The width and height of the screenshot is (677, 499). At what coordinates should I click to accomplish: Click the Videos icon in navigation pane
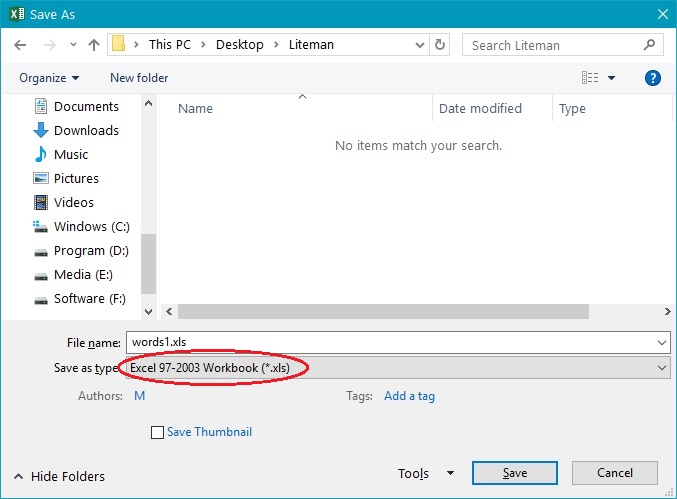coord(41,202)
